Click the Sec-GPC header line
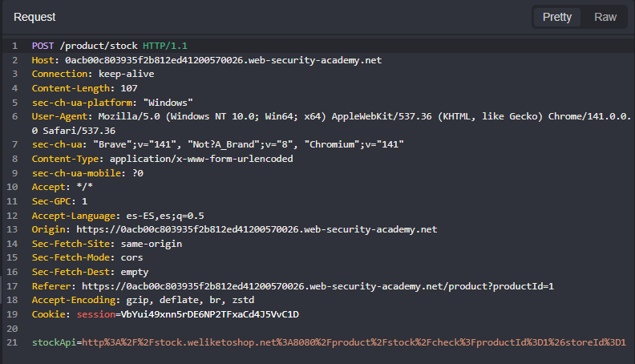 [x=59, y=201]
